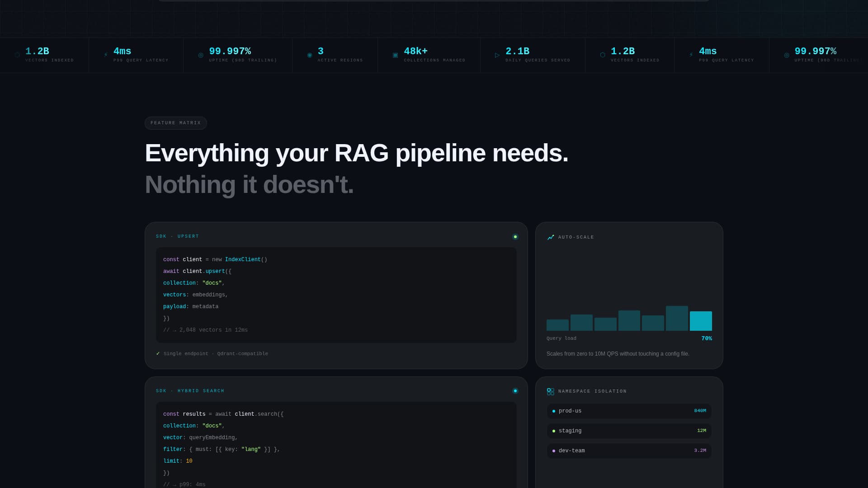Click the 'new IndexClient()' code line

coord(215,259)
